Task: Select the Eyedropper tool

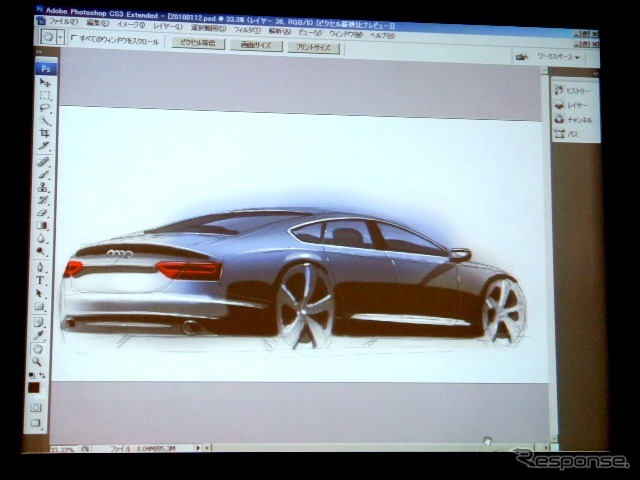Action: click(38, 336)
